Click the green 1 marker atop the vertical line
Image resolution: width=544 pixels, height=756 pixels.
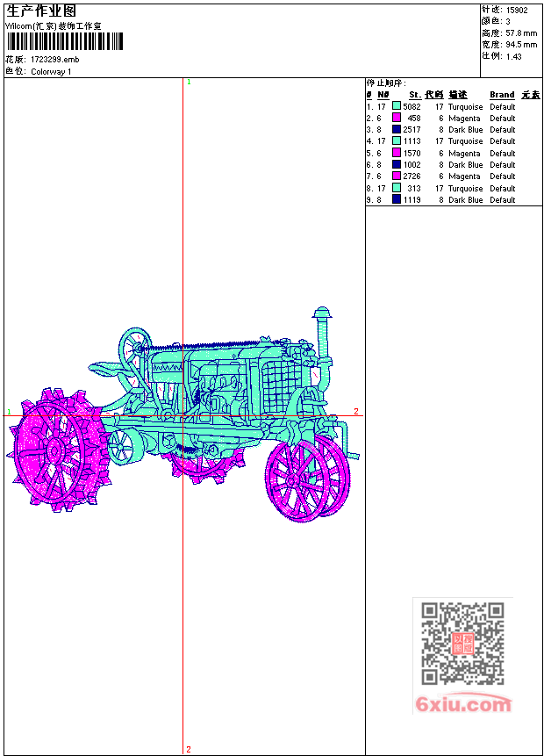[x=189, y=83]
